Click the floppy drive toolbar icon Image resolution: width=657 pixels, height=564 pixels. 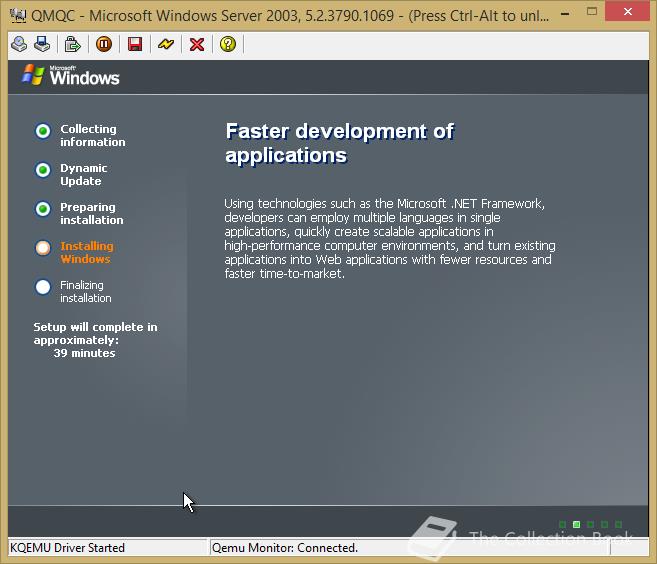(x=42, y=44)
